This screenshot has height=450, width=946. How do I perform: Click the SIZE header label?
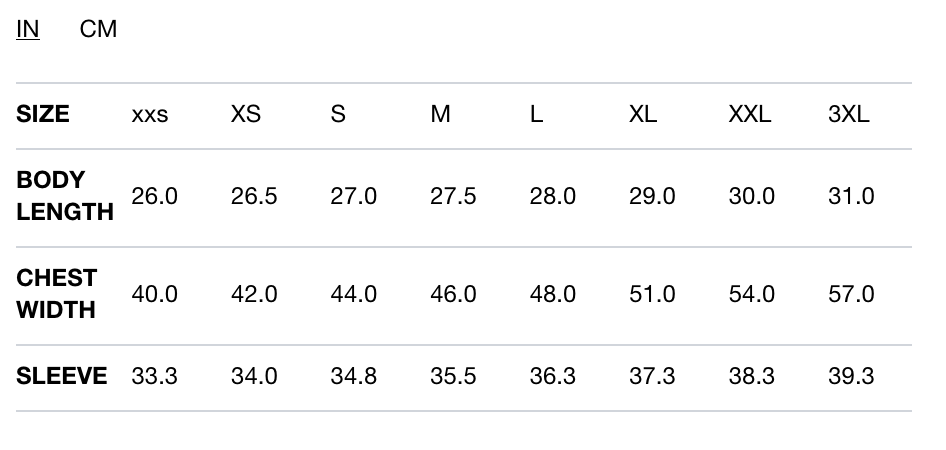(x=43, y=114)
